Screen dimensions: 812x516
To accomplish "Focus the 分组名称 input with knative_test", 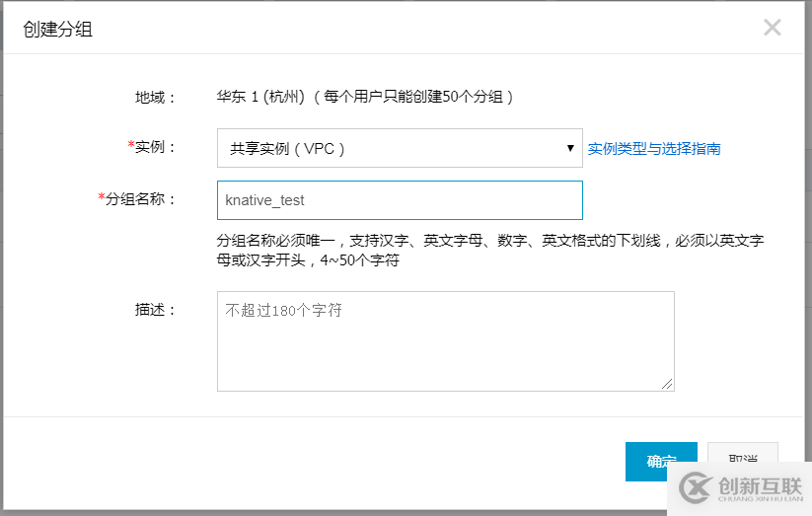I will (400, 200).
